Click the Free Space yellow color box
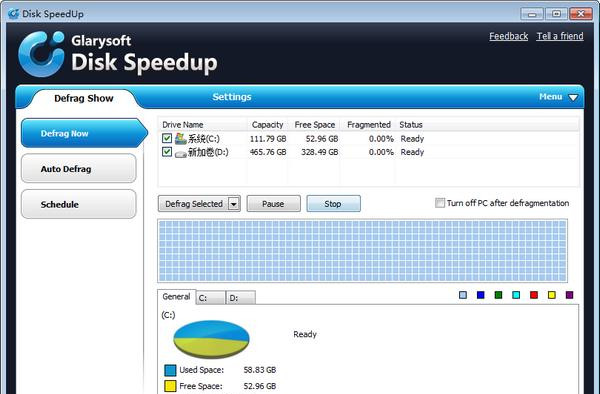The image size is (600, 394). 170,386
